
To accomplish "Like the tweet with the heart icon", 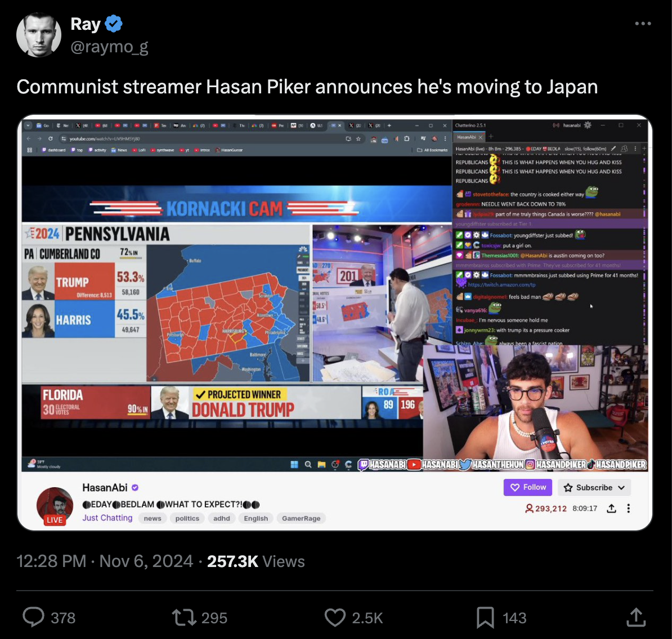I will (335, 618).
